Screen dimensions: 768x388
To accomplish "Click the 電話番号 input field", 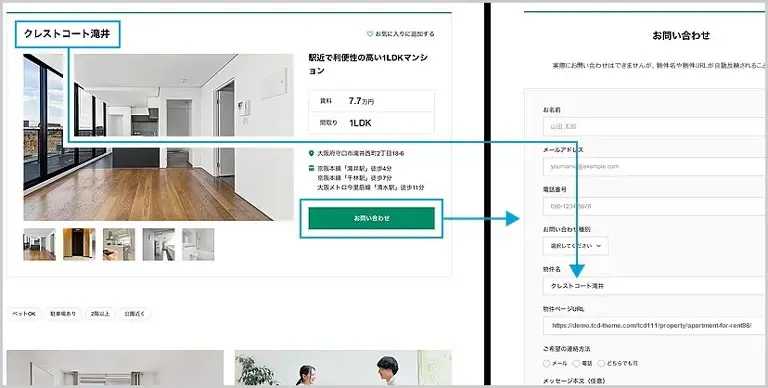I will [x=655, y=206].
